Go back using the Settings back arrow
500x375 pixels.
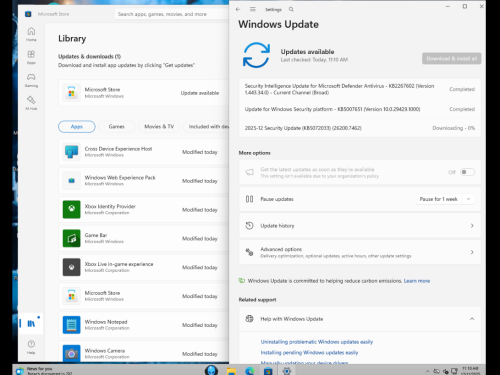[x=238, y=9]
